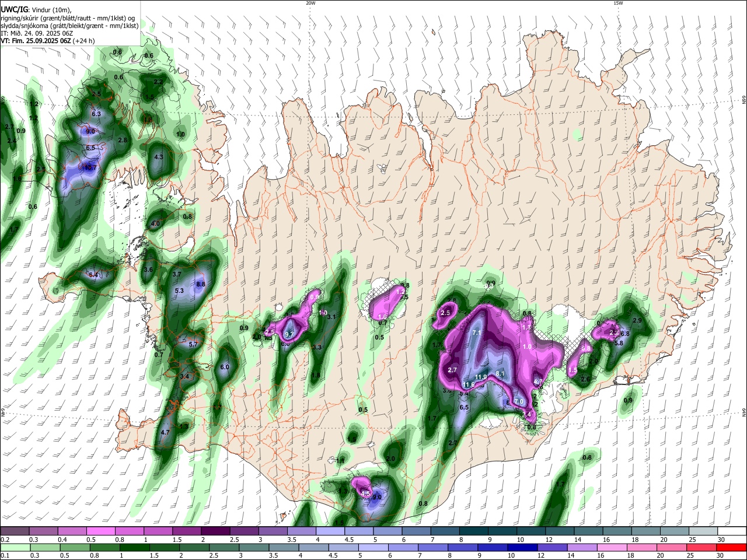Click the init time line 'IT: Mið. 24. 09. 2025 06Z'
This screenshot has width=747, height=560.
click(37, 33)
